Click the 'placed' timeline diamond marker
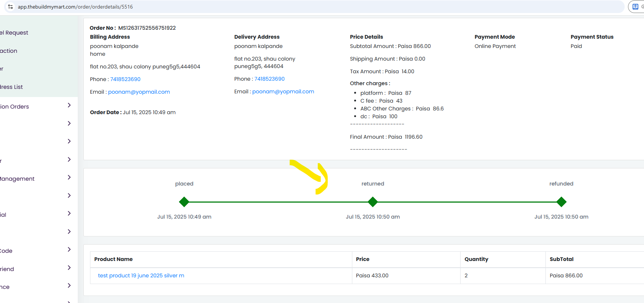Viewport: 644px width, 303px height. pyautogui.click(x=184, y=202)
